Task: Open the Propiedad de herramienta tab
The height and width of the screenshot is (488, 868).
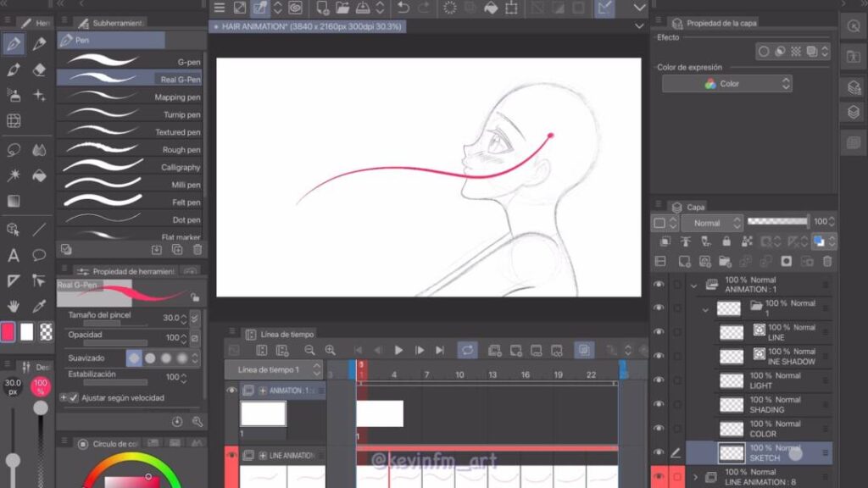Action: click(x=127, y=271)
